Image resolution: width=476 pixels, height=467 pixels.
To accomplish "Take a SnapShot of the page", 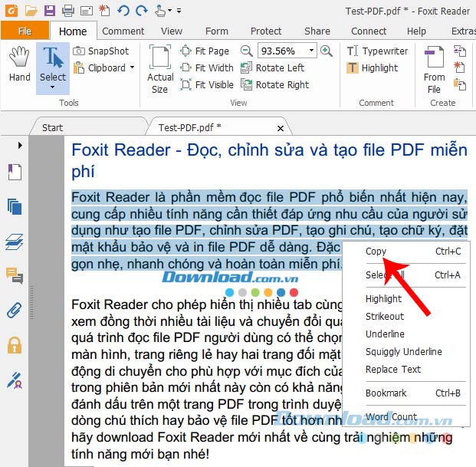I will [x=101, y=51].
